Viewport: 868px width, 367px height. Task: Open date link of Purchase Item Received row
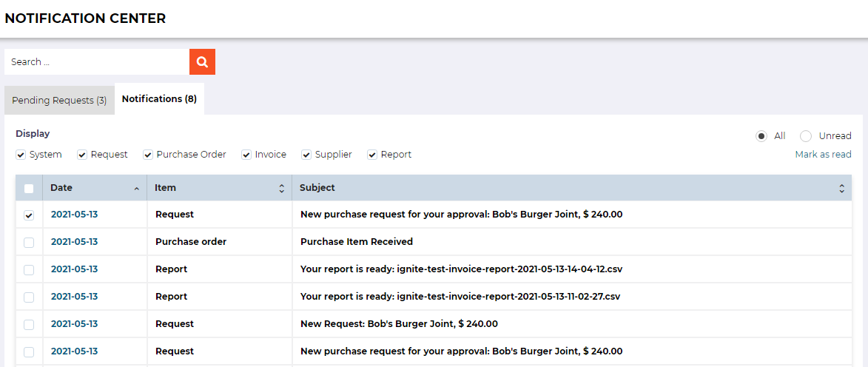(x=74, y=242)
